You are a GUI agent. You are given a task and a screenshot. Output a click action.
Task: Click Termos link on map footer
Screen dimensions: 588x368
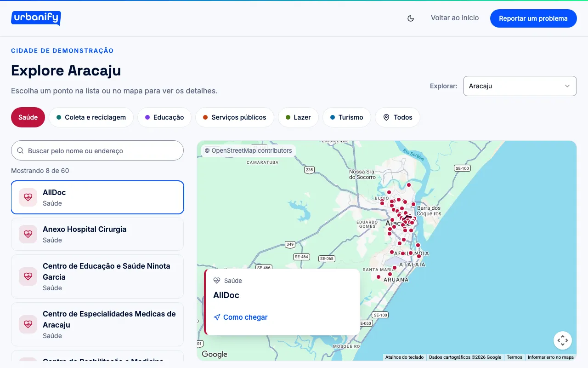[514, 357]
